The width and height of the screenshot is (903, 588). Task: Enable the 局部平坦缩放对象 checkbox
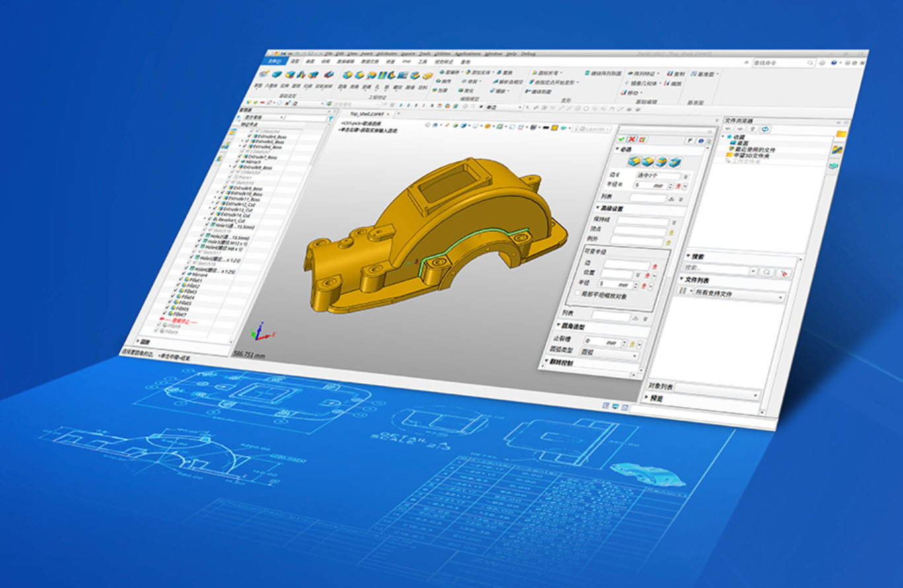(577, 295)
